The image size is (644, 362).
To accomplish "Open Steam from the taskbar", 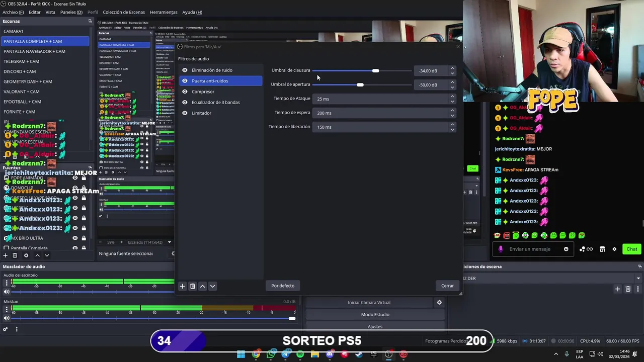I will point(359,354).
